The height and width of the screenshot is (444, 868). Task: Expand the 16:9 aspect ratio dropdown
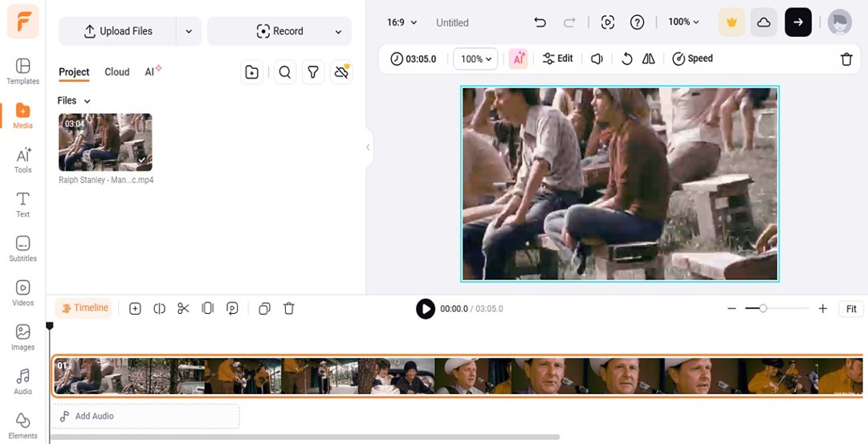[401, 22]
